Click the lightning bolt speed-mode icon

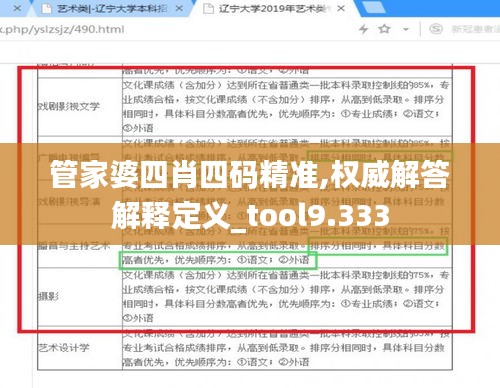point(364,29)
